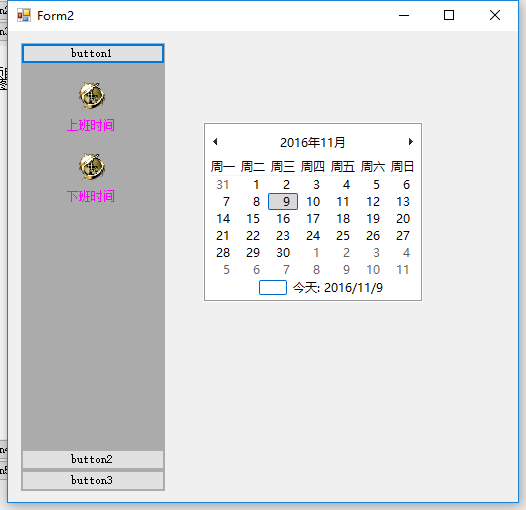This screenshot has height=510, width=526.
Task: Select the 上班时间 label
Action: (x=91, y=125)
